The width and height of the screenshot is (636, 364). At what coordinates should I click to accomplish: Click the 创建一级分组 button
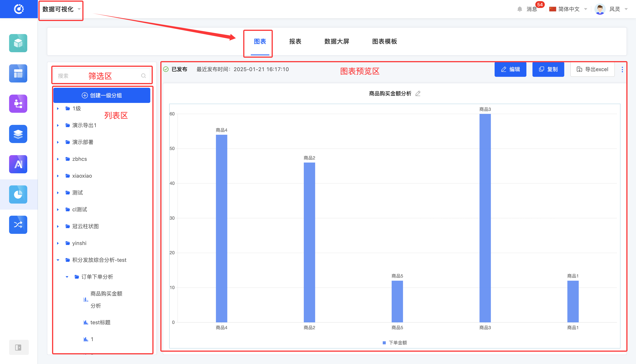tap(102, 95)
